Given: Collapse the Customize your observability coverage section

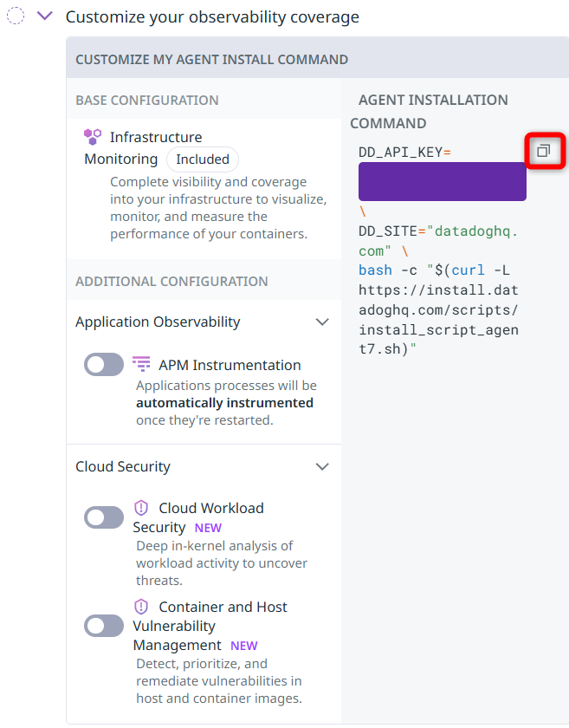Looking at the screenshot, I should 45,16.
